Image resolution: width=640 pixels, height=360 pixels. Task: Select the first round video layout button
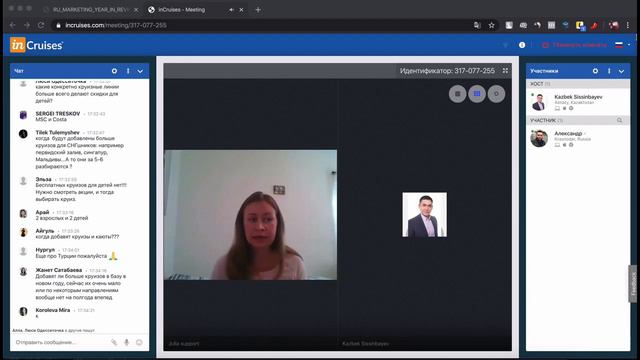pyautogui.click(x=458, y=94)
